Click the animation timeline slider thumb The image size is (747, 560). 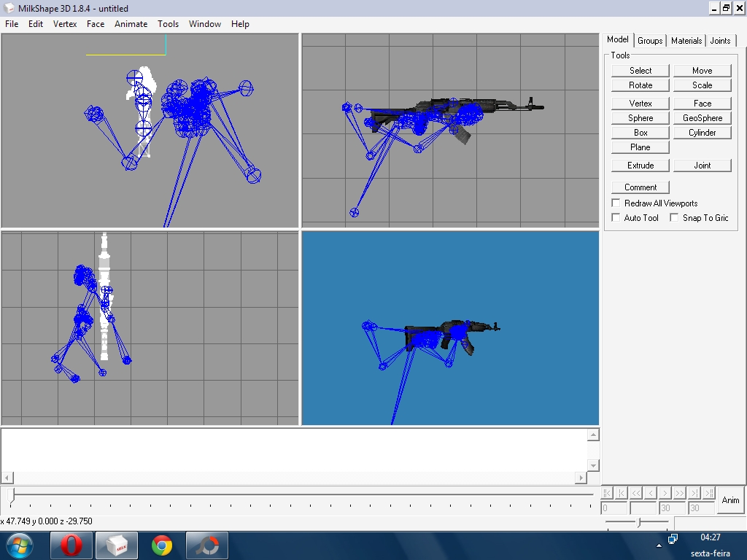pos(12,496)
